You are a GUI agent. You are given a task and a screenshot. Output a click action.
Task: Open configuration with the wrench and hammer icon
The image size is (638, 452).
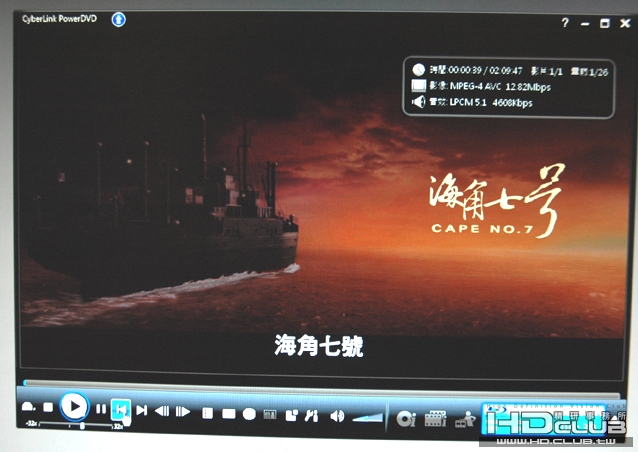[x=311, y=416]
